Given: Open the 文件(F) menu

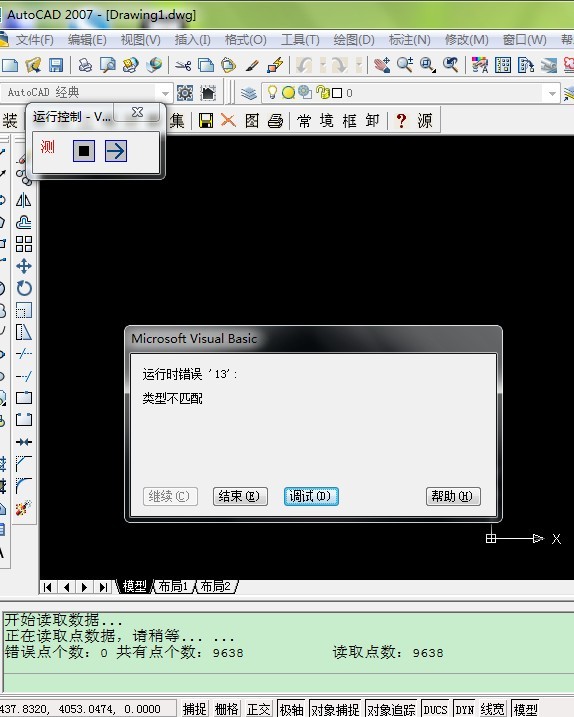Looking at the screenshot, I should point(35,40).
